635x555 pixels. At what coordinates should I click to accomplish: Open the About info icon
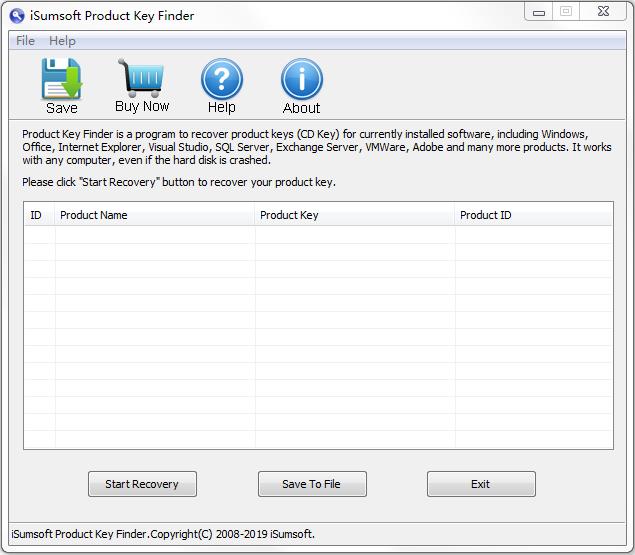click(x=301, y=78)
